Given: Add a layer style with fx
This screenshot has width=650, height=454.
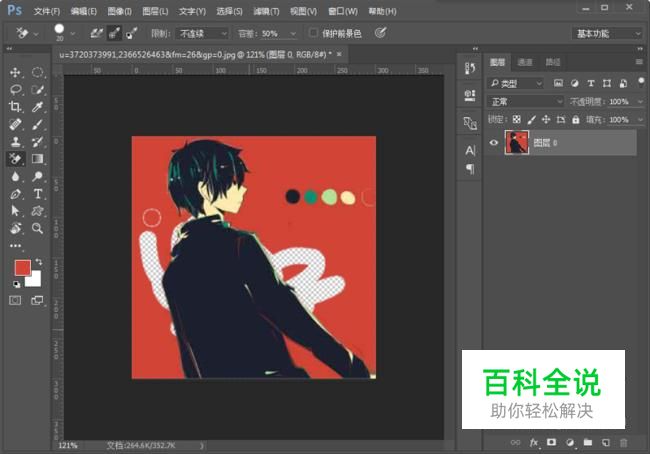Looking at the screenshot, I should pos(534,442).
